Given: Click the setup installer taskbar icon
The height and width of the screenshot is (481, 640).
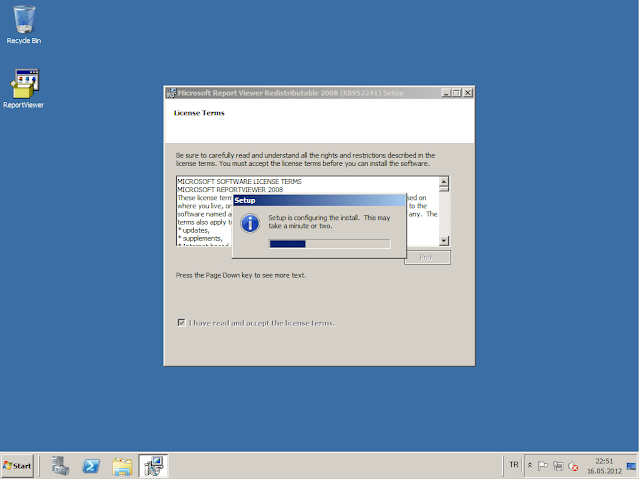Looking at the screenshot, I should tap(153, 466).
